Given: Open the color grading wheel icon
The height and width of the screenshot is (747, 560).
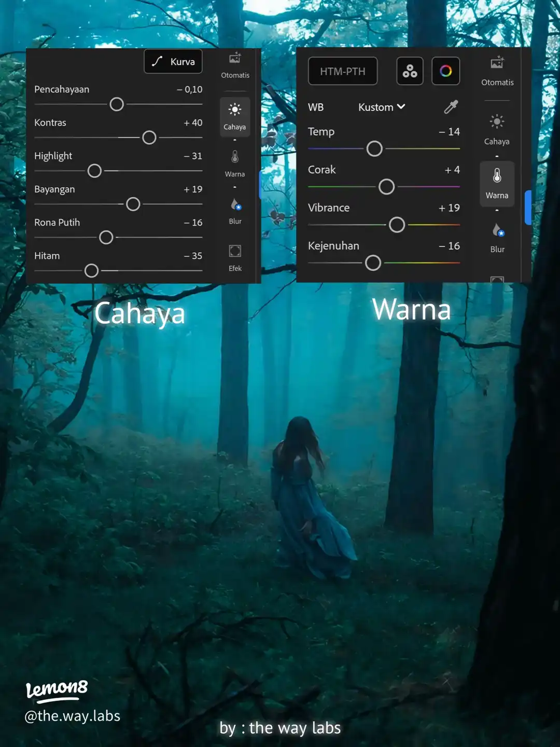Looking at the screenshot, I should [x=445, y=71].
